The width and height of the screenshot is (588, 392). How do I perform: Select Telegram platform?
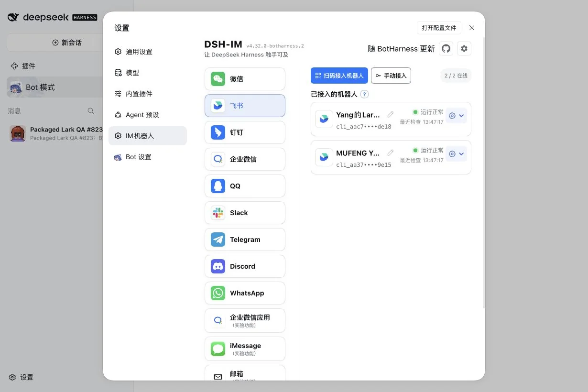245,240
